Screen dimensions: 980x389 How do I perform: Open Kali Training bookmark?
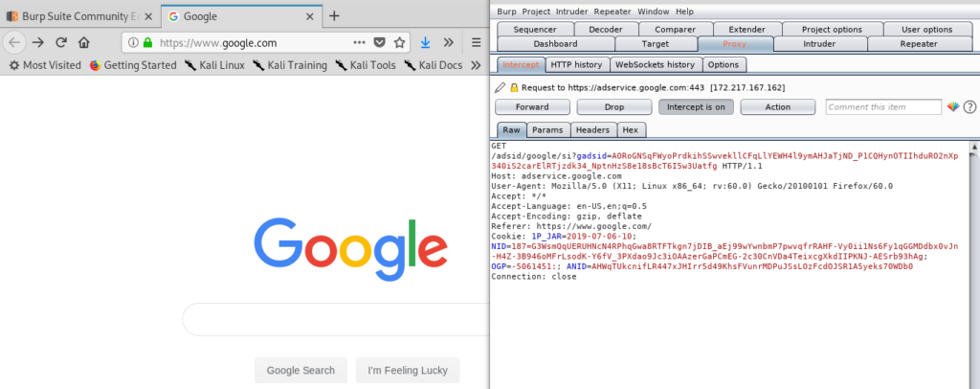click(290, 65)
